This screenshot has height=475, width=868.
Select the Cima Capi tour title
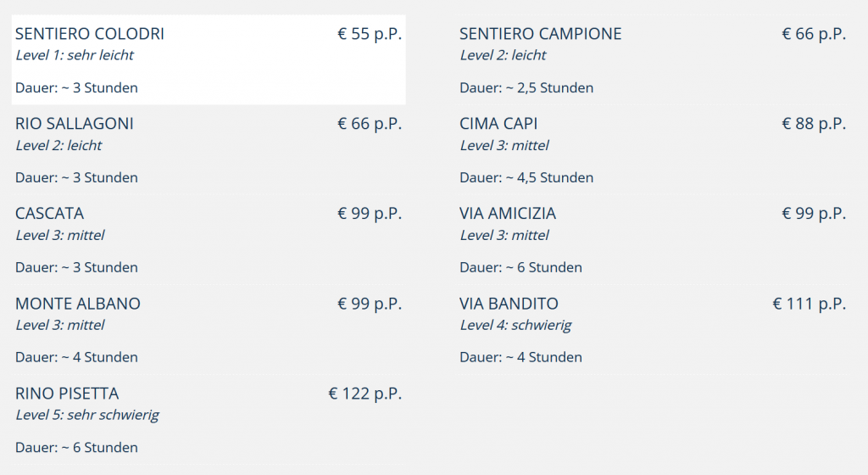[498, 124]
